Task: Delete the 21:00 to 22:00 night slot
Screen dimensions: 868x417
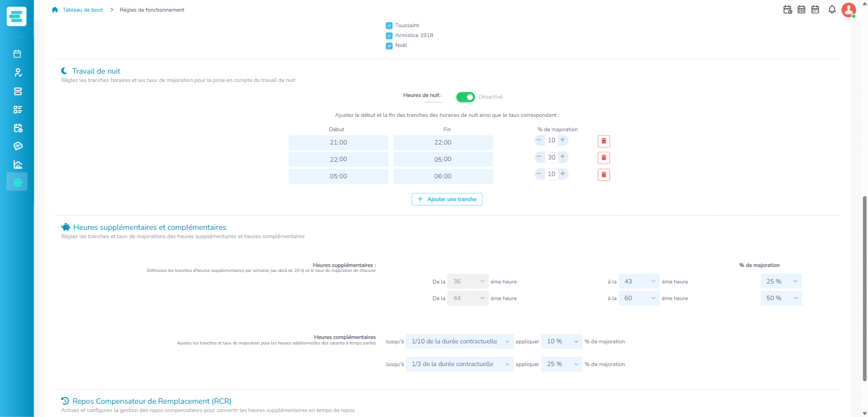Action: (604, 141)
